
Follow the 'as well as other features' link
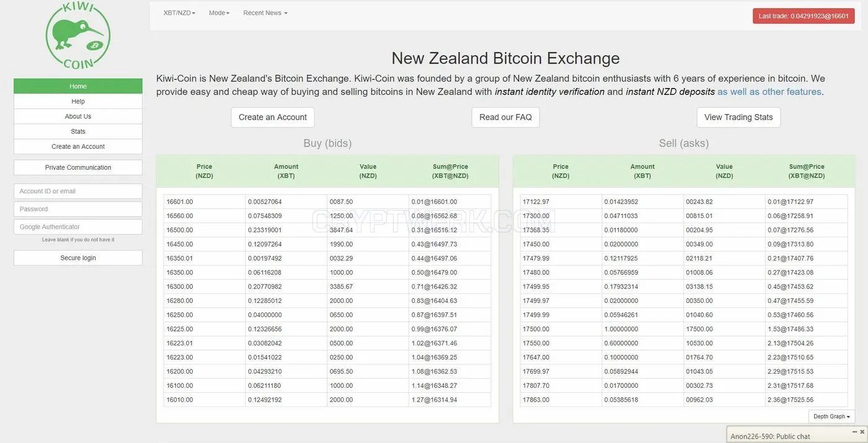click(x=769, y=92)
